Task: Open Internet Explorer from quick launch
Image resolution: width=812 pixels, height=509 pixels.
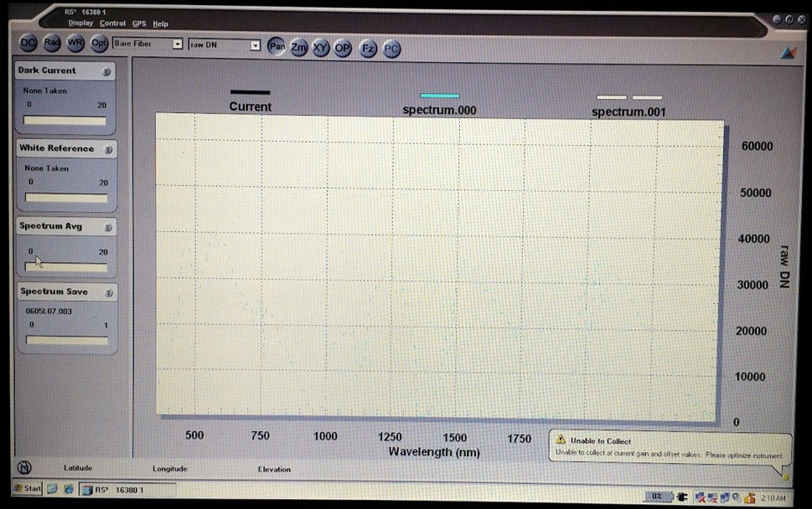Action: 69,489
